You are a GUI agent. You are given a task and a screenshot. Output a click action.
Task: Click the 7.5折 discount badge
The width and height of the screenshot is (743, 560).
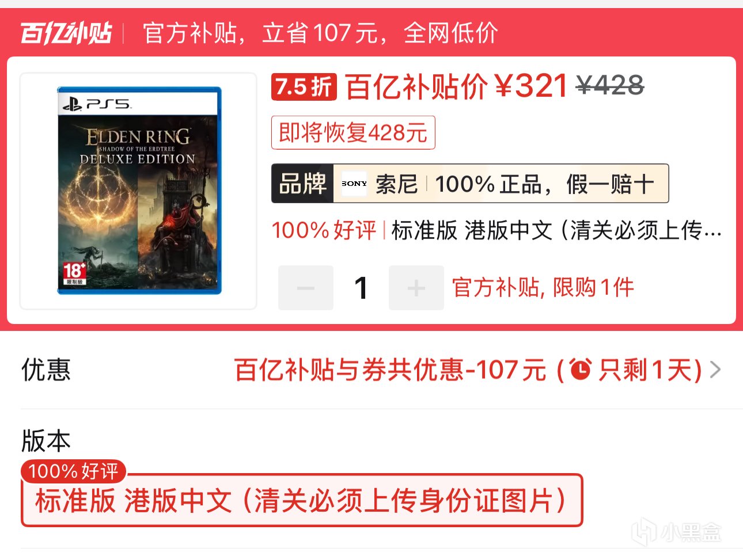coord(304,87)
